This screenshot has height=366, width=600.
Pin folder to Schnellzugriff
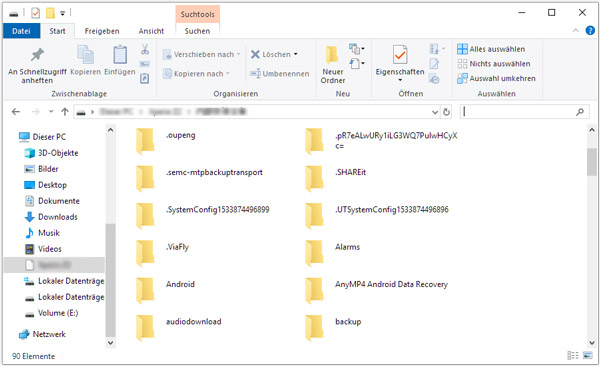pos(37,65)
